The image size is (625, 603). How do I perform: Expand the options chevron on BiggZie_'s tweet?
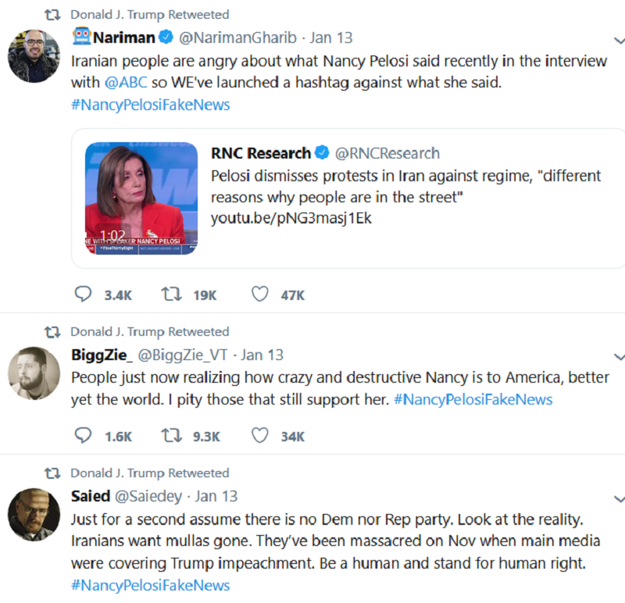coord(618,355)
